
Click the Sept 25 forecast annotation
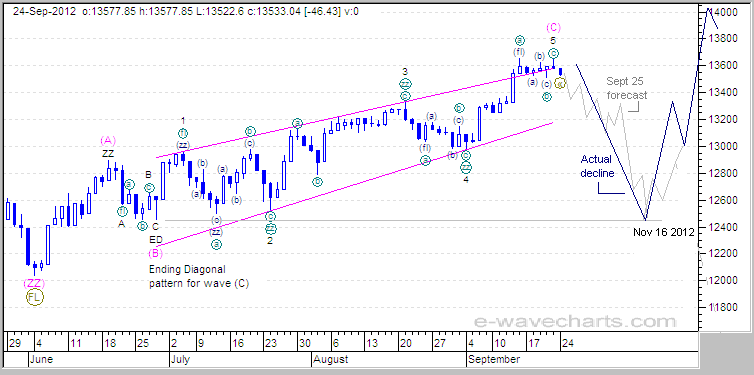pos(627,88)
